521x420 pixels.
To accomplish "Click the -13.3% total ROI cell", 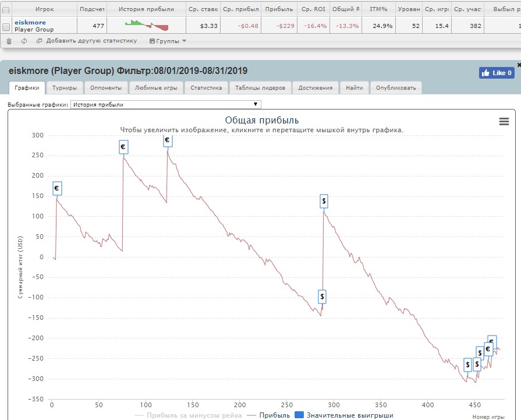I will (347, 26).
